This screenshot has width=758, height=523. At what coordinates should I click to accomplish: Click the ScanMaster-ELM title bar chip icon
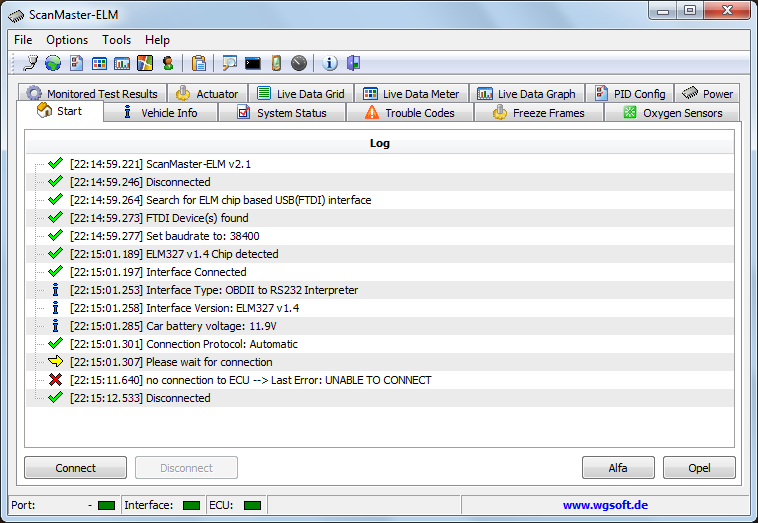[16, 15]
